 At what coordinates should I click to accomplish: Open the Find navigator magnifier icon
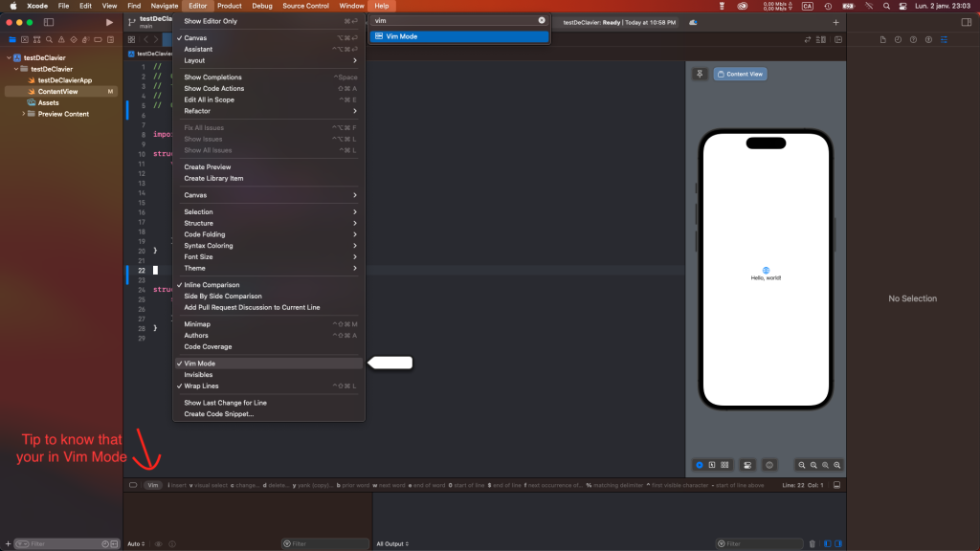[x=49, y=39]
